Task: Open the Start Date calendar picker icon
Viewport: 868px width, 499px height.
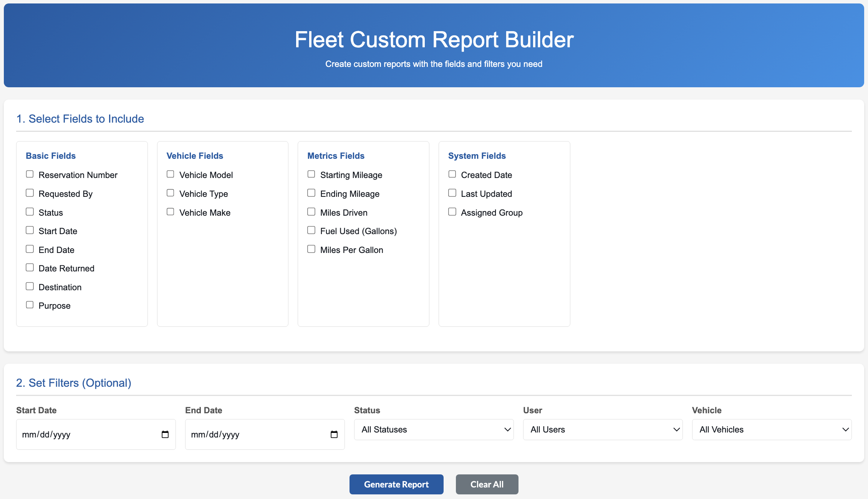Action: 165,434
